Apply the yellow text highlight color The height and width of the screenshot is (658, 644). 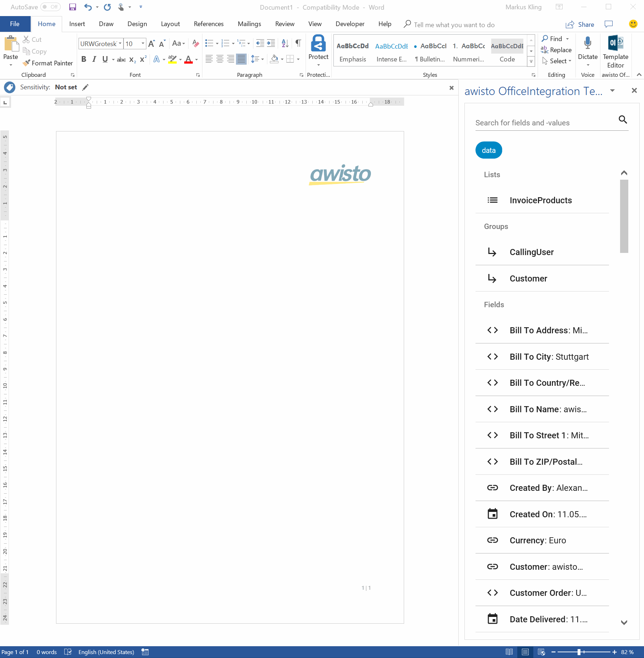(172, 59)
